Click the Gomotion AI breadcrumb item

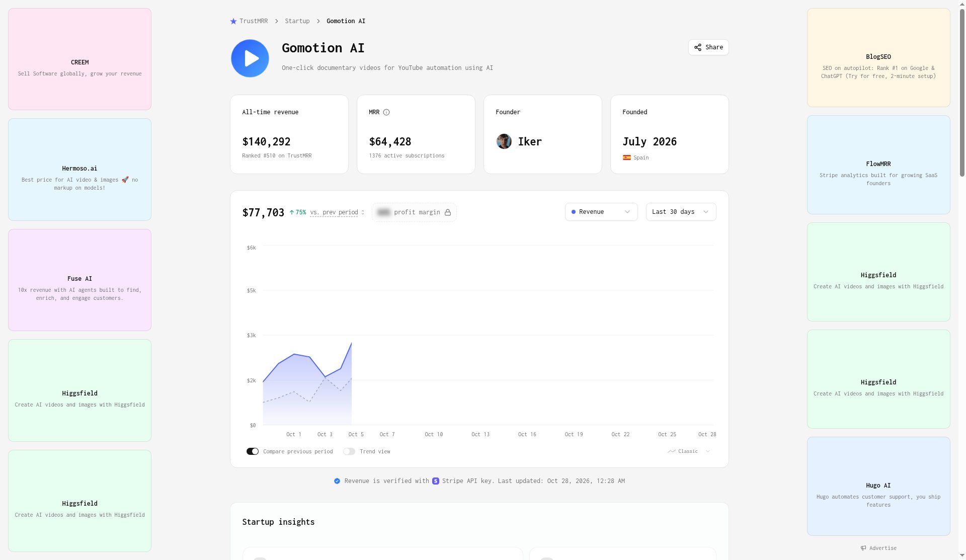pyautogui.click(x=346, y=21)
